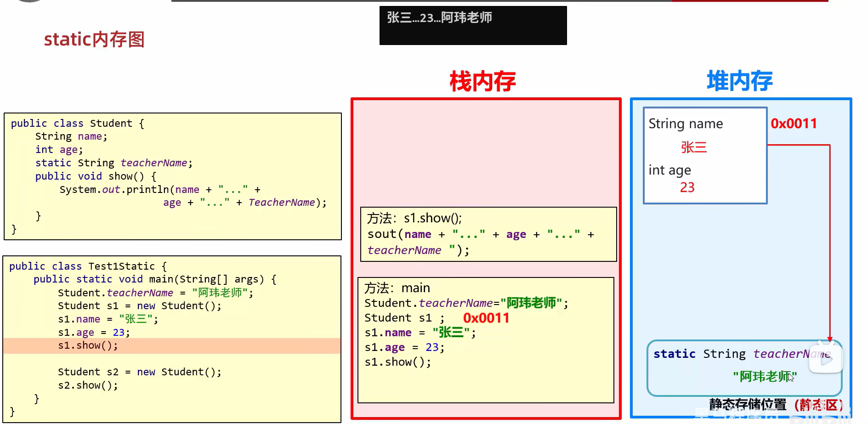
Task: Select the 'System.out.println(name' code line
Action: (160, 189)
